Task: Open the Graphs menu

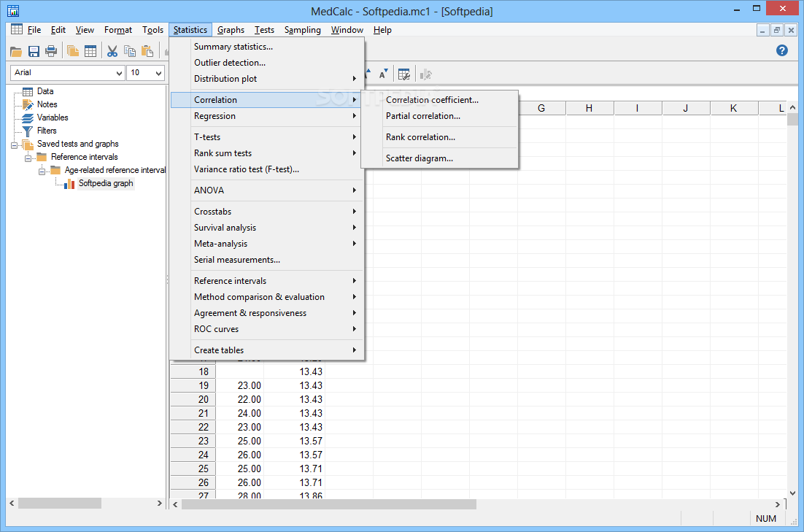Action: pos(231,30)
